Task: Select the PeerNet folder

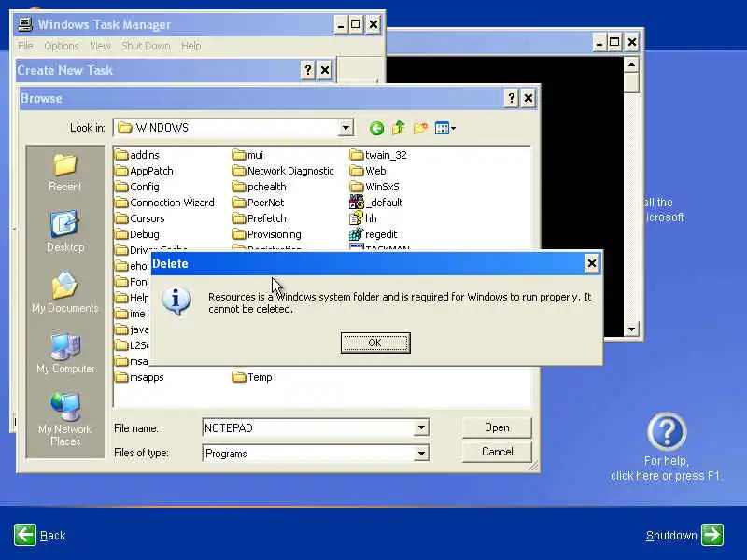Action: (x=259, y=203)
